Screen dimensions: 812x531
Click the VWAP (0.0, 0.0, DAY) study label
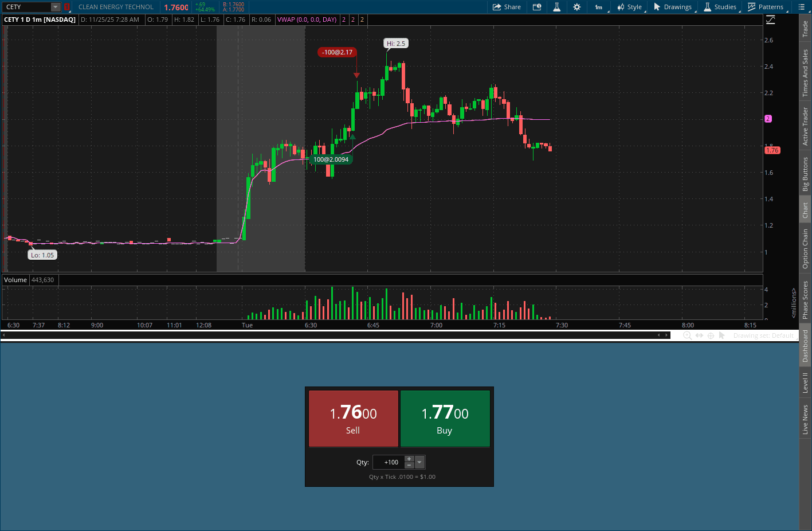(307, 19)
